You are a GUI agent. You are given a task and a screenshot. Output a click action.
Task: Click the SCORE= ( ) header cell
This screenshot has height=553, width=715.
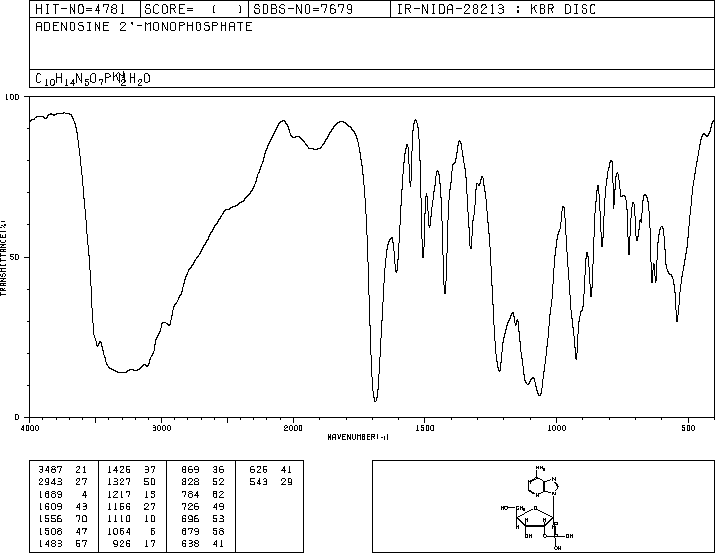[194, 9]
